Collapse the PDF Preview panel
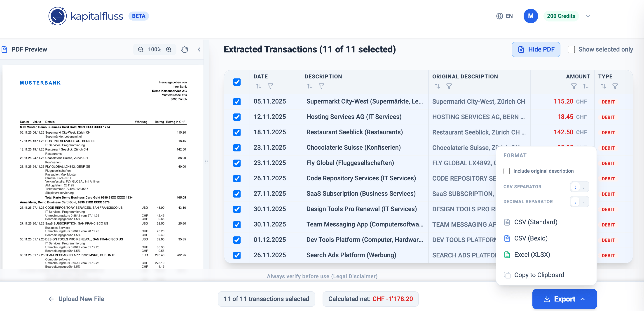644x311 pixels. pyautogui.click(x=199, y=49)
